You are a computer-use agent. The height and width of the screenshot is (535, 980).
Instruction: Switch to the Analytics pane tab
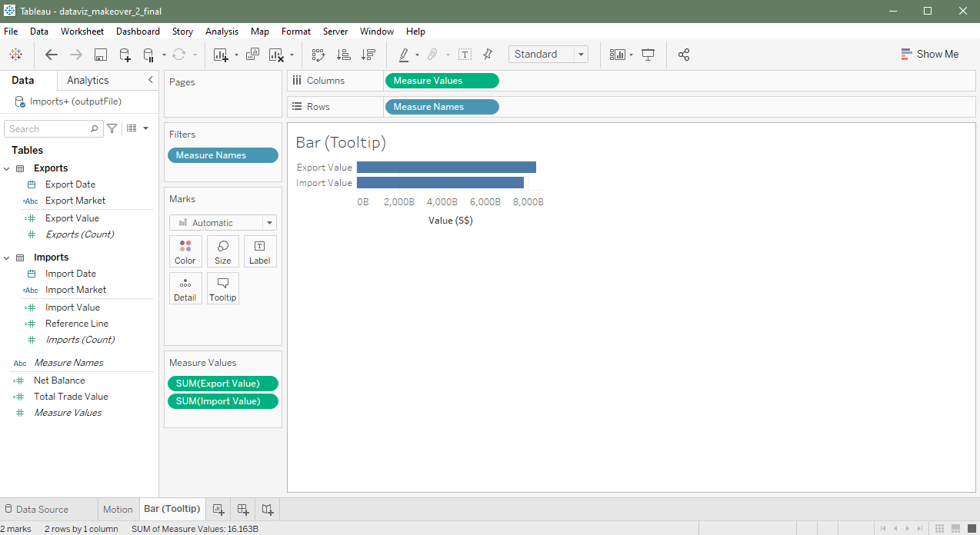(88, 81)
